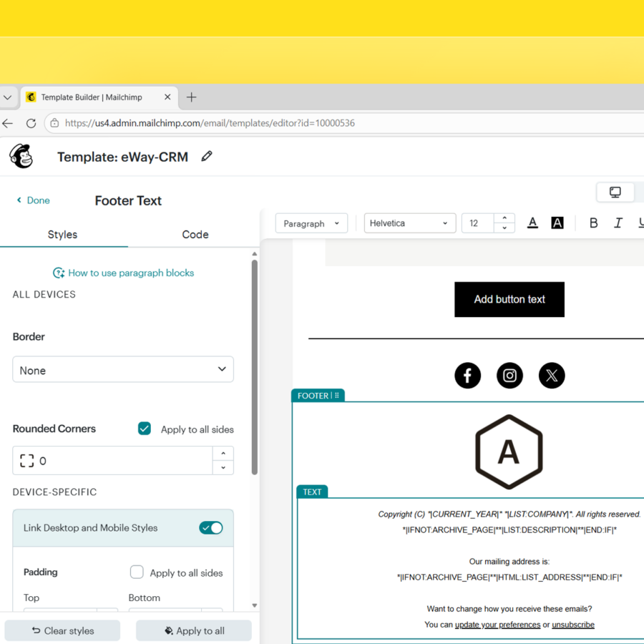Switch to the Code tab
Screen dimensions: 644x644
pyautogui.click(x=195, y=235)
